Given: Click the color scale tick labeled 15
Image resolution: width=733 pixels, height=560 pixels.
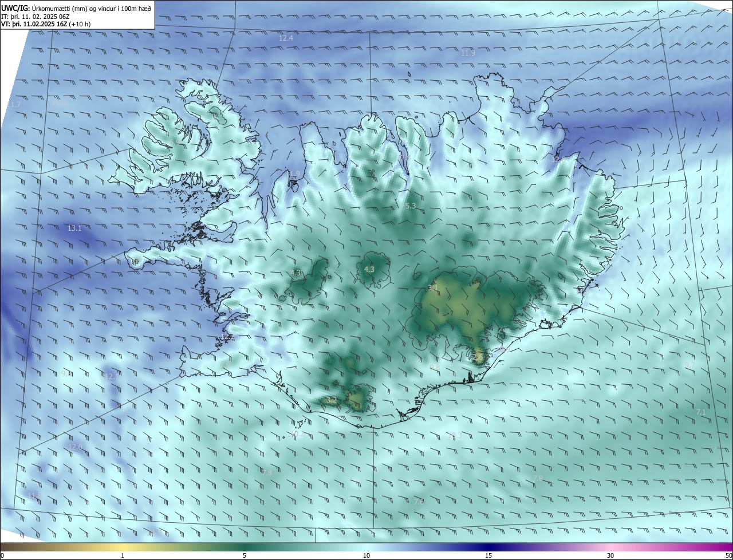Looking at the screenshot, I should tap(488, 555).
